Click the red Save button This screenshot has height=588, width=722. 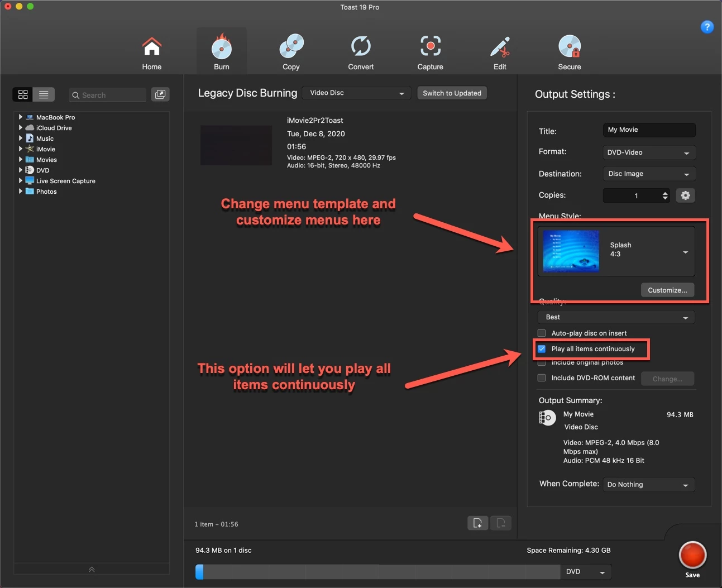[x=692, y=556]
